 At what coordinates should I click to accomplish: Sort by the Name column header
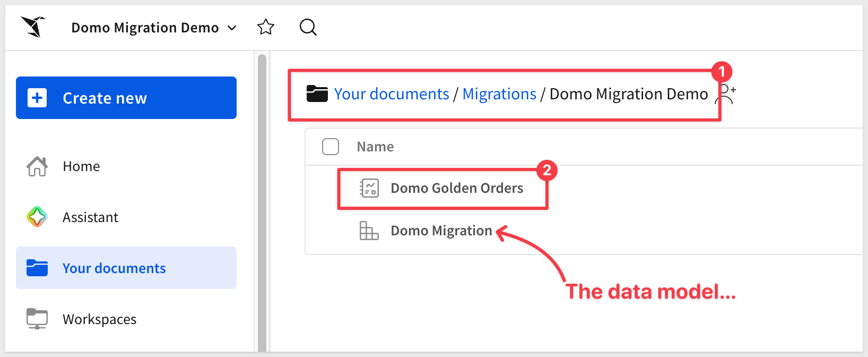(x=375, y=147)
